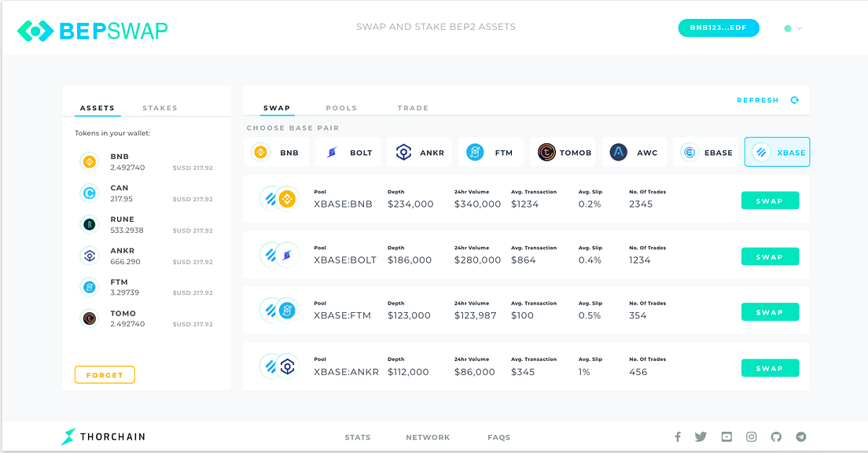
Task: Switch to the Stakes tab
Action: [160, 108]
